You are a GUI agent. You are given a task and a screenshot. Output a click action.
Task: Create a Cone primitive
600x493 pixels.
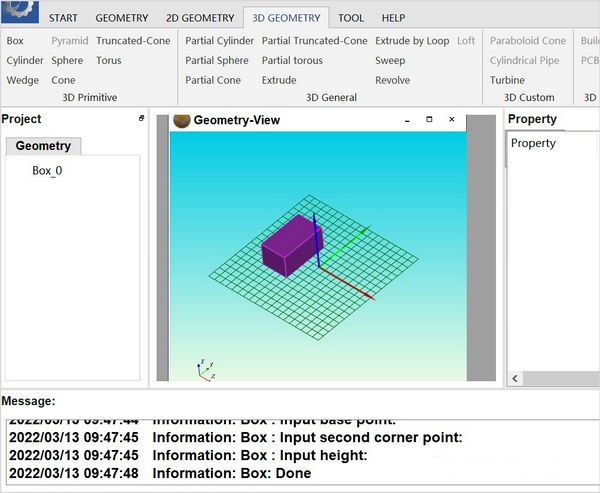(x=63, y=80)
